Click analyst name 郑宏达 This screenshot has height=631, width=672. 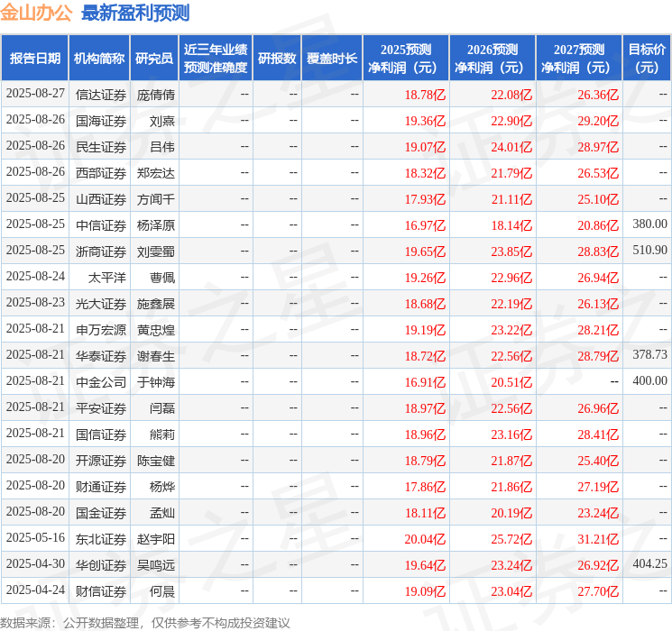[156, 173]
